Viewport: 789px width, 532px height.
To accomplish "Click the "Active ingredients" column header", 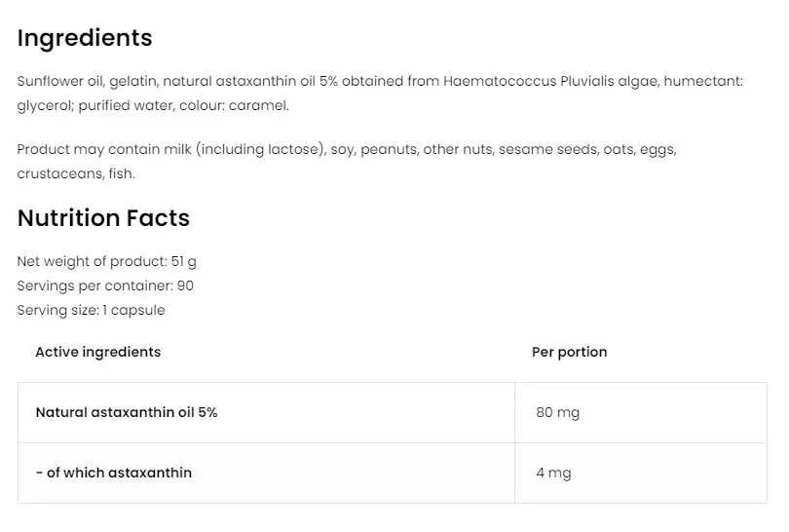I will tap(97, 352).
